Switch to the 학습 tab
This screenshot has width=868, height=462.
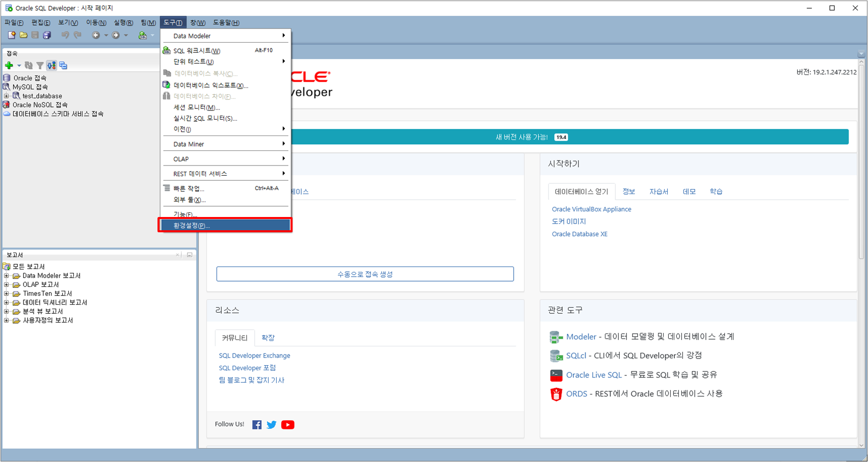pos(716,192)
